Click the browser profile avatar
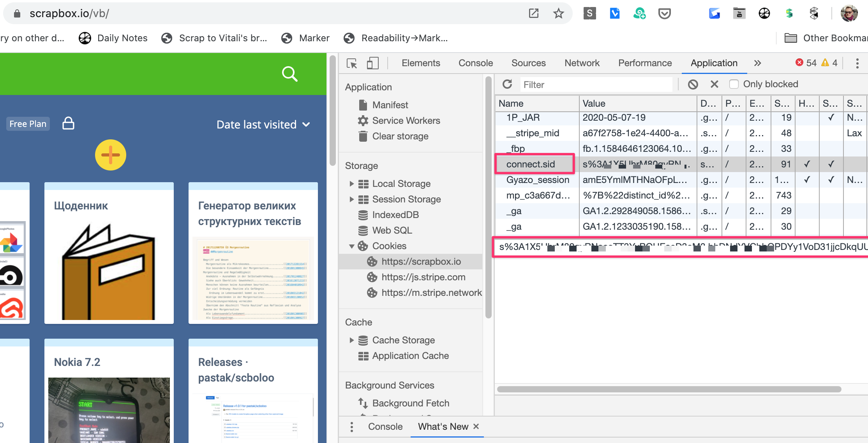 pos(849,14)
